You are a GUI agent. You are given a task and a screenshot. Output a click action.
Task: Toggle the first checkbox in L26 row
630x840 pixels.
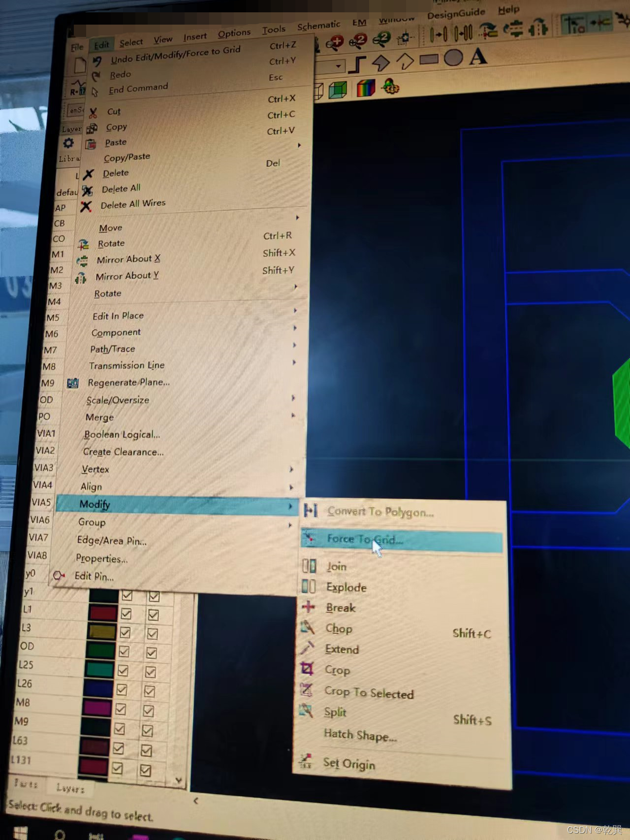point(122,690)
